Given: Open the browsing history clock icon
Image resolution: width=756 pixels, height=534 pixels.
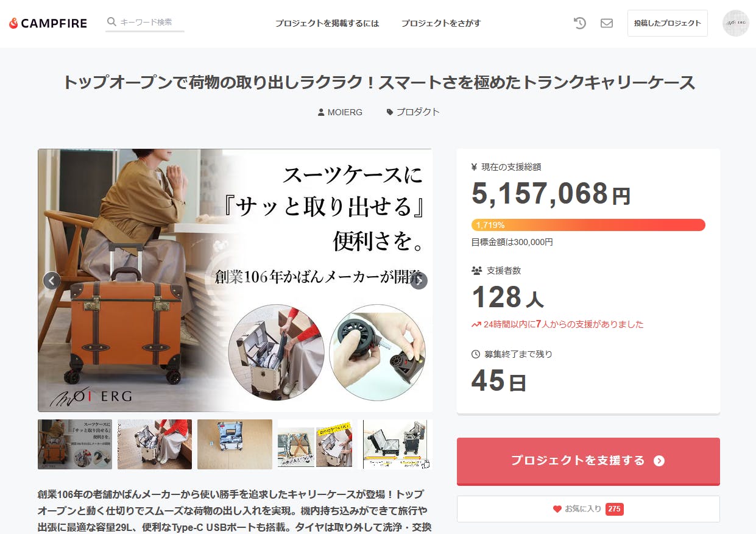Looking at the screenshot, I should 580,23.
